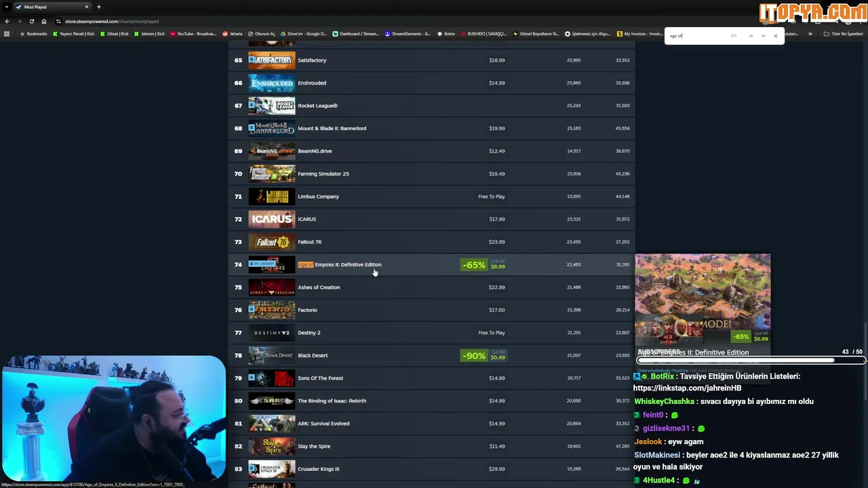Open the ARK Survival Evolved capsule image
The image size is (868, 488).
click(271, 424)
